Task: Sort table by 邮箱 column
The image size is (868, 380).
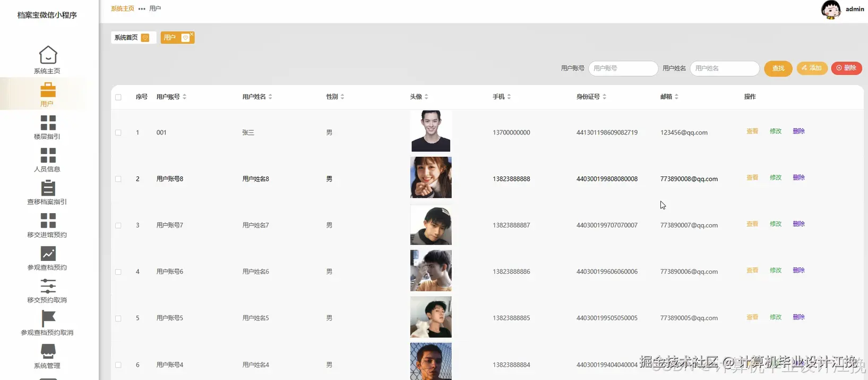Action: [676, 97]
